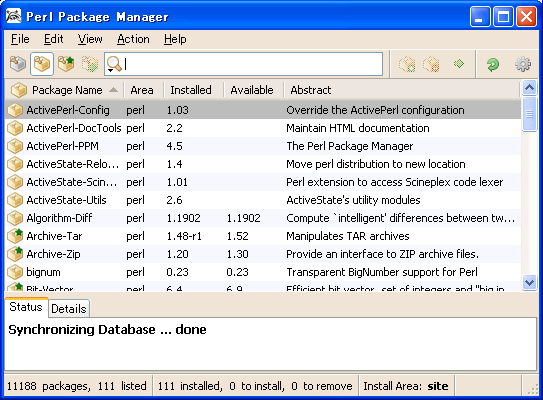Click the mark for install toolbar icon

tap(407, 64)
